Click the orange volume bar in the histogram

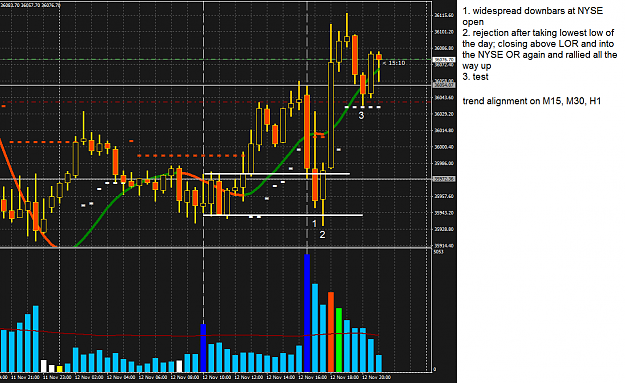point(331,332)
